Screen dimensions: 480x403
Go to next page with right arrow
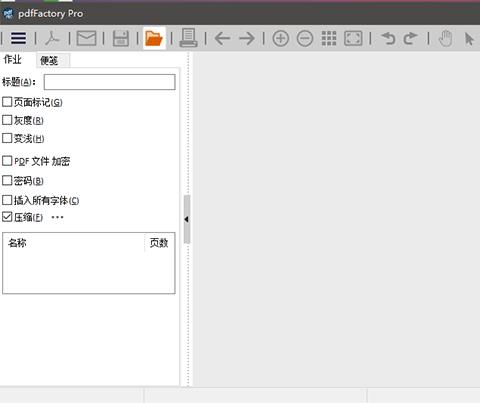tap(247, 39)
